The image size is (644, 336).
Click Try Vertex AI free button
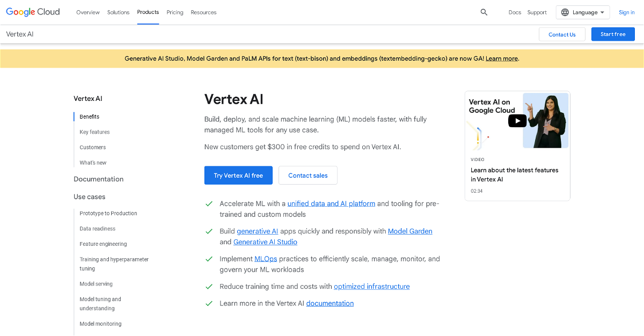pos(238,176)
